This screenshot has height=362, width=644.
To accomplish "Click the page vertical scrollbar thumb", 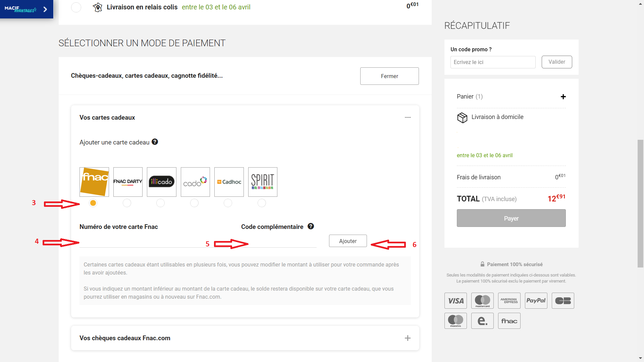I will tap(641, 203).
